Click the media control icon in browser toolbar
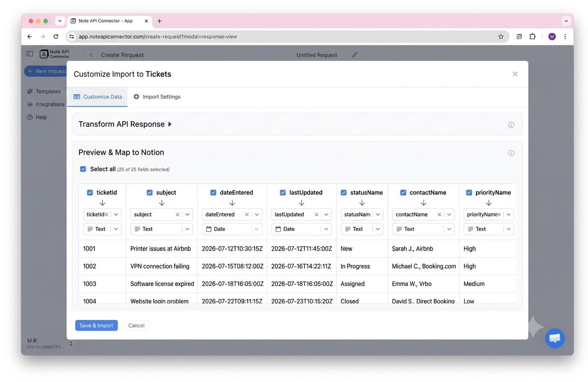This screenshot has height=382, width=588. coord(519,37)
